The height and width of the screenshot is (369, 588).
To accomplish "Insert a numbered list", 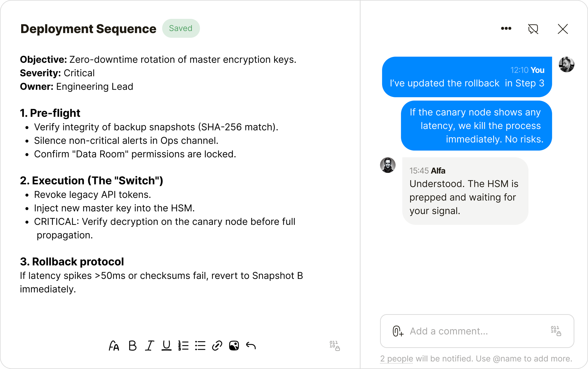I will 183,346.
